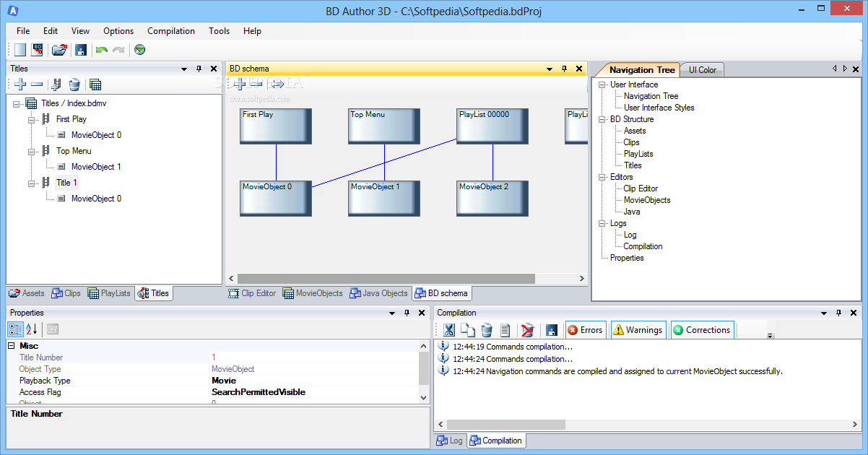This screenshot has height=455, width=868.
Task: Switch to the PlayLists tab
Action: pyautogui.click(x=109, y=293)
